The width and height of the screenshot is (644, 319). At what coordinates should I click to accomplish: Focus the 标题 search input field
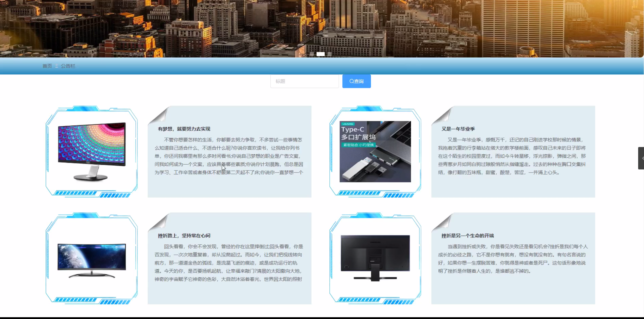[304, 81]
